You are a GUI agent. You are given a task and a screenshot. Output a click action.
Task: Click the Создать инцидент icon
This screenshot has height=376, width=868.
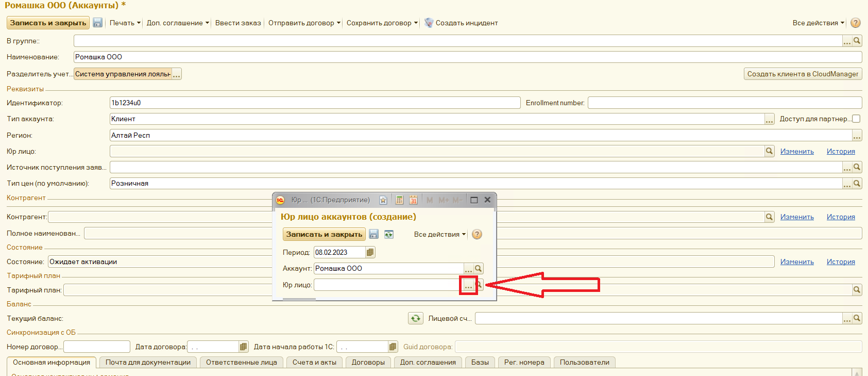click(429, 23)
